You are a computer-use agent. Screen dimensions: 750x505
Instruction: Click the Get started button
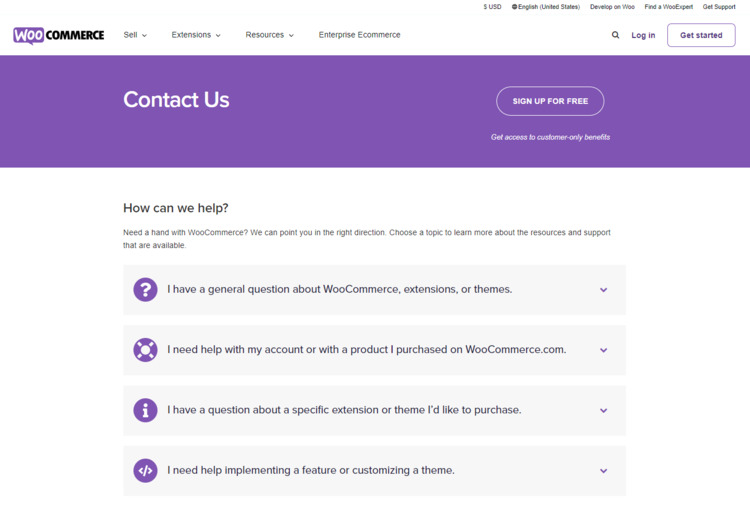click(701, 35)
